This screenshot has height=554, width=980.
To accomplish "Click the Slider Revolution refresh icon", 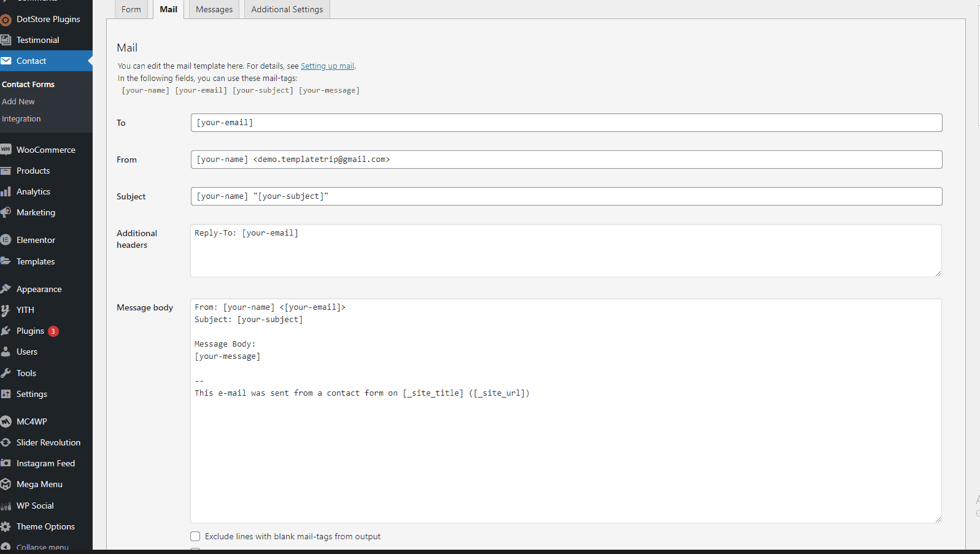I will click(6, 442).
